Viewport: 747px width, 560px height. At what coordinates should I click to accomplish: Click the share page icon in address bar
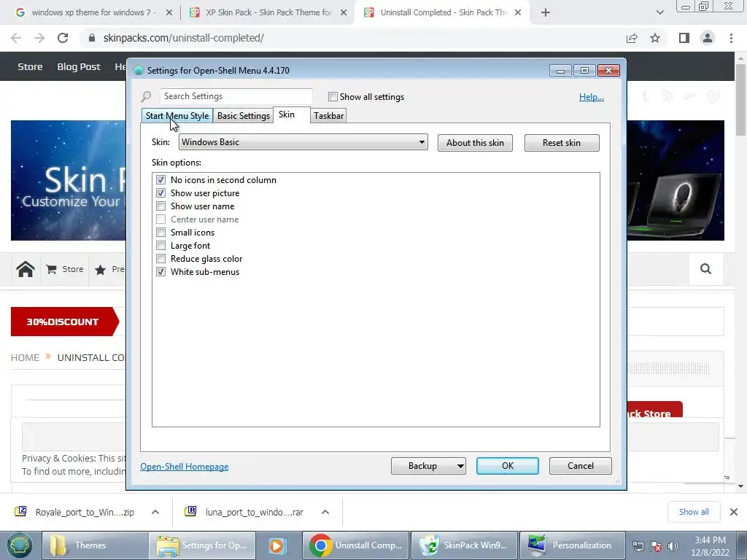click(x=632, y=38)
